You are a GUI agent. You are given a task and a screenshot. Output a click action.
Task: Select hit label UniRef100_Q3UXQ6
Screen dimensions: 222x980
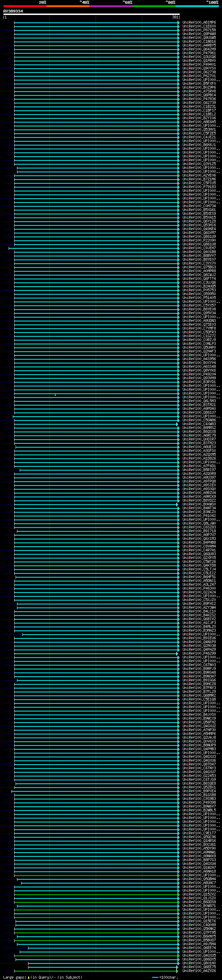199,57
